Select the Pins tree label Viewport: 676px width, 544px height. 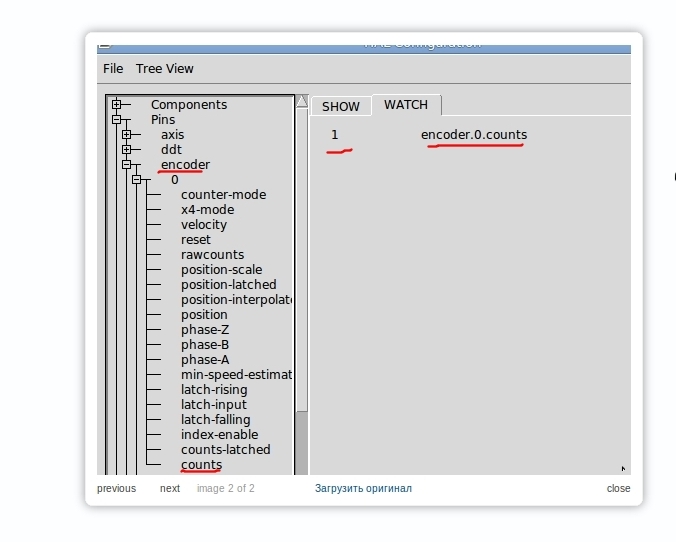(x=163, y=119)
